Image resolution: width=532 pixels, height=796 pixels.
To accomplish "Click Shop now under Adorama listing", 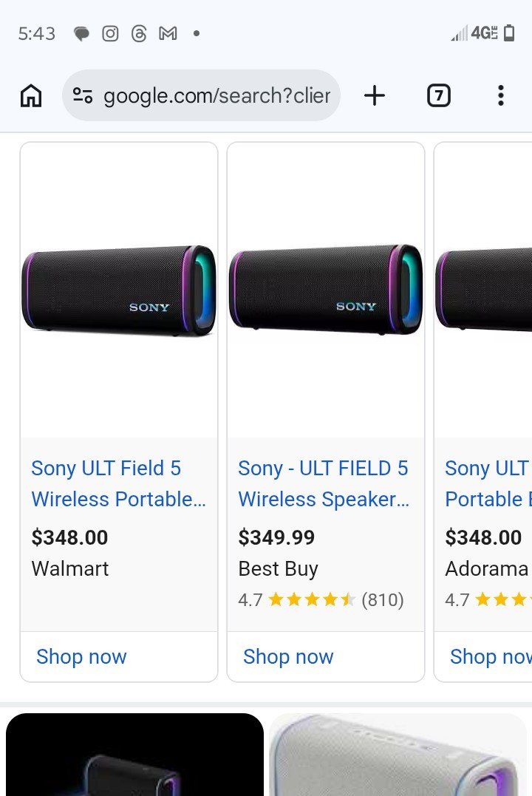I will (489, 656).
